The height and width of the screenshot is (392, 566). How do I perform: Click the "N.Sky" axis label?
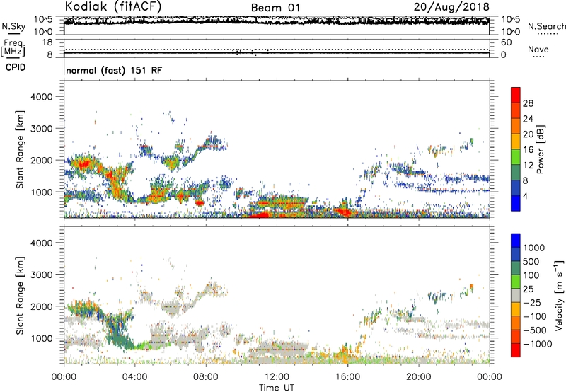point(13,26)
